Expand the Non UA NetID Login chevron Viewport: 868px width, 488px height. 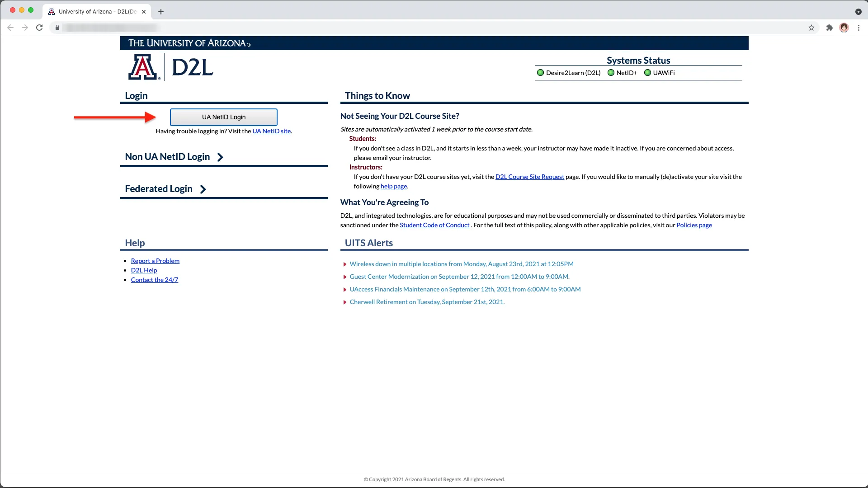220,157
